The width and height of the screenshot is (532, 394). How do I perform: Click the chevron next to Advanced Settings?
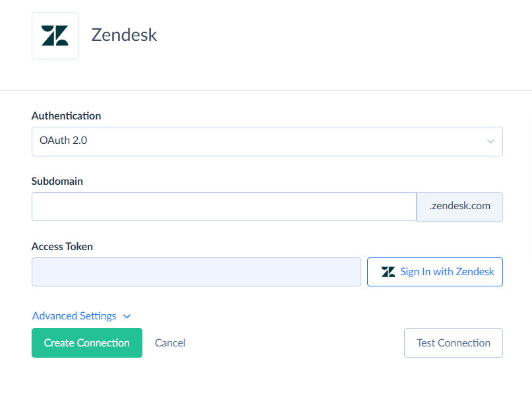[127, 316]
